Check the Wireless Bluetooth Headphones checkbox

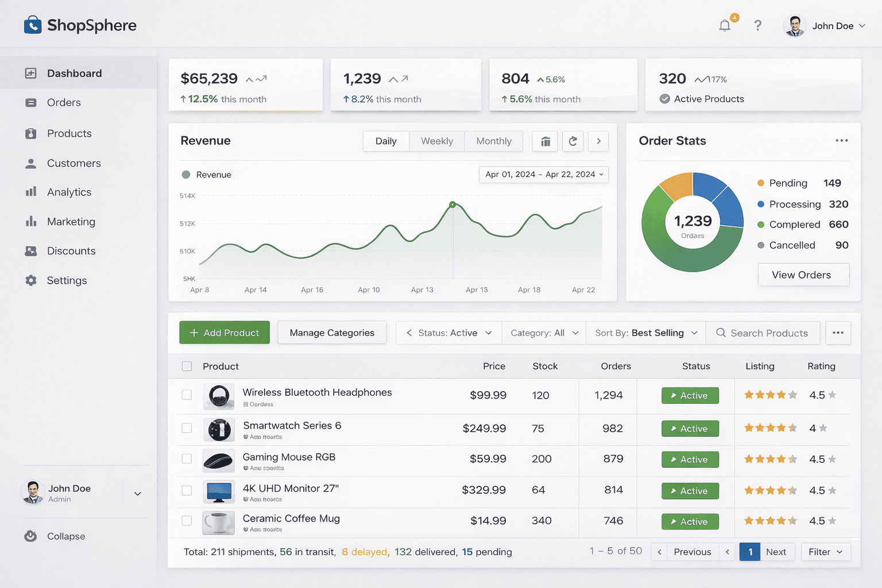click(187, 395)
